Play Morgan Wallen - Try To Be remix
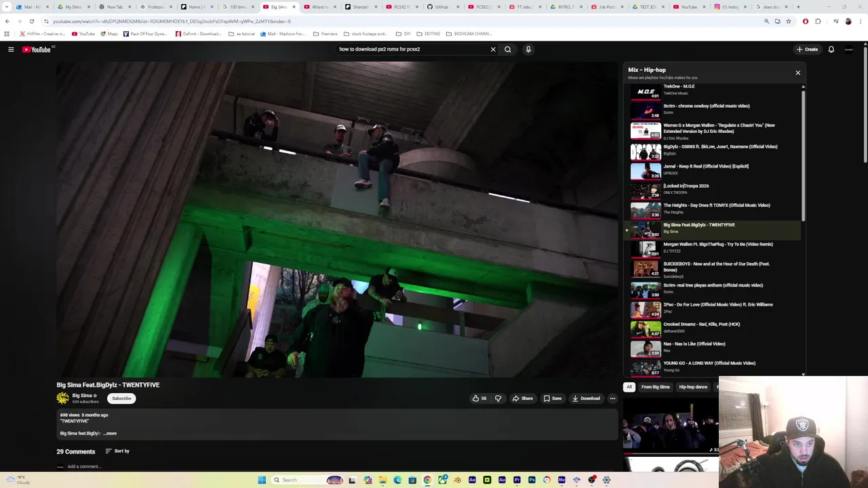This screenshot has height=488, width=868. click(712, 248)
